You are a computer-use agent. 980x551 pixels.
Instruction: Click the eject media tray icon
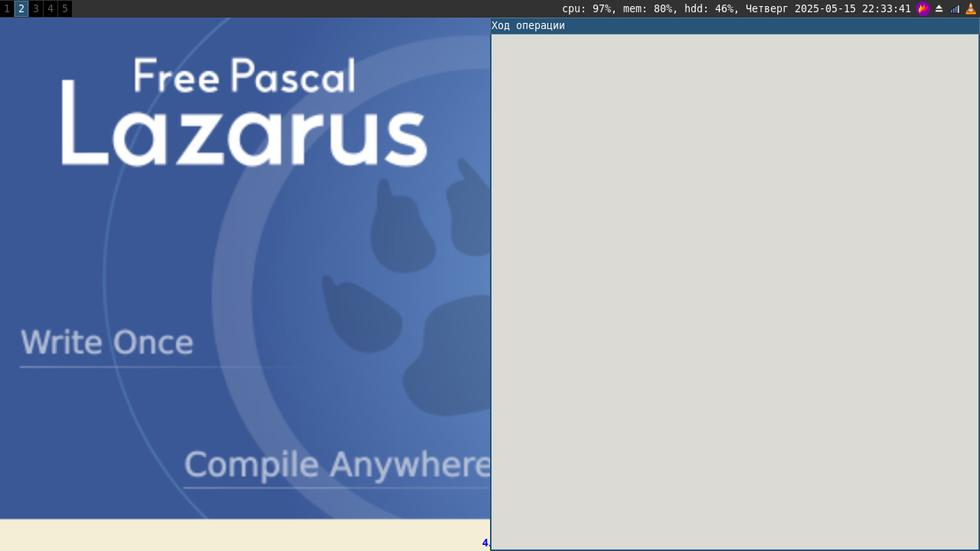[x=939, y=8]
